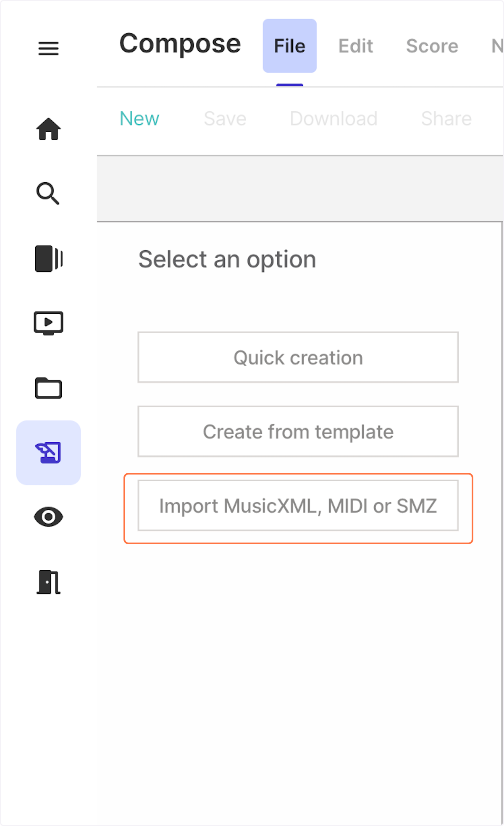Open search with the magnifier icon
Image resolution: width=504 pixels, height=826 pixels.
click(48, 194)
